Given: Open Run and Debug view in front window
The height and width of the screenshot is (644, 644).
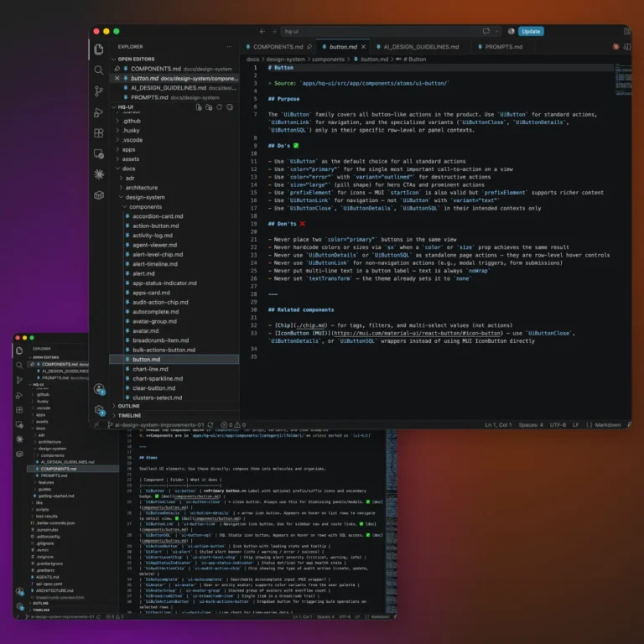Looking at the screenshot, I should [99, 112].
